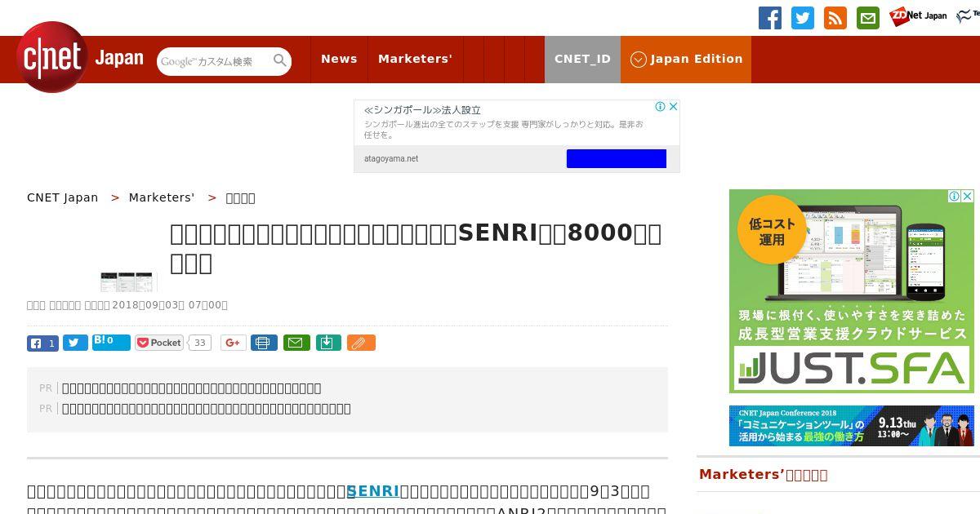Open the SENRI link in the article text
Viewport: 980px width, 514px height.
tap(373, 491)
